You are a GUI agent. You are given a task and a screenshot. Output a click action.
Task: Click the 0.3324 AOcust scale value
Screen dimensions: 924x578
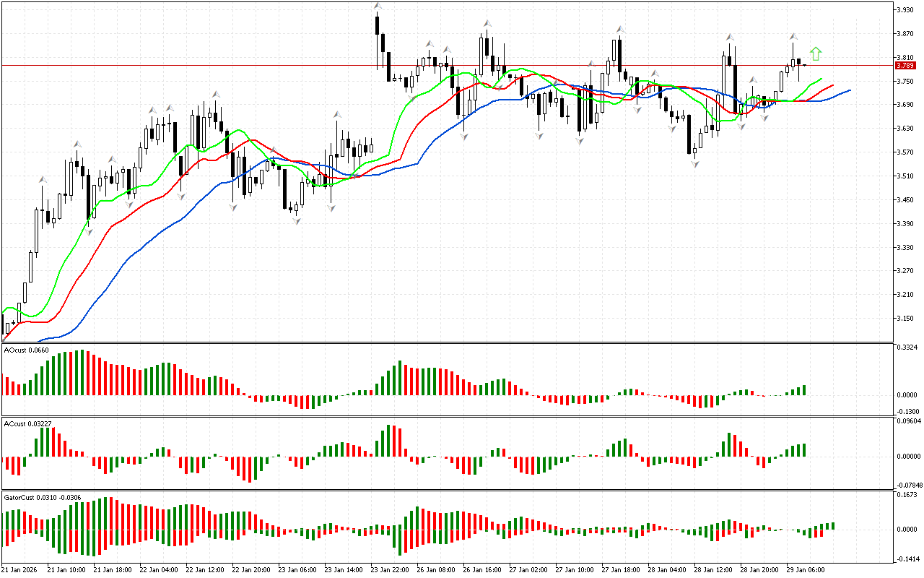tap(907, 348)
